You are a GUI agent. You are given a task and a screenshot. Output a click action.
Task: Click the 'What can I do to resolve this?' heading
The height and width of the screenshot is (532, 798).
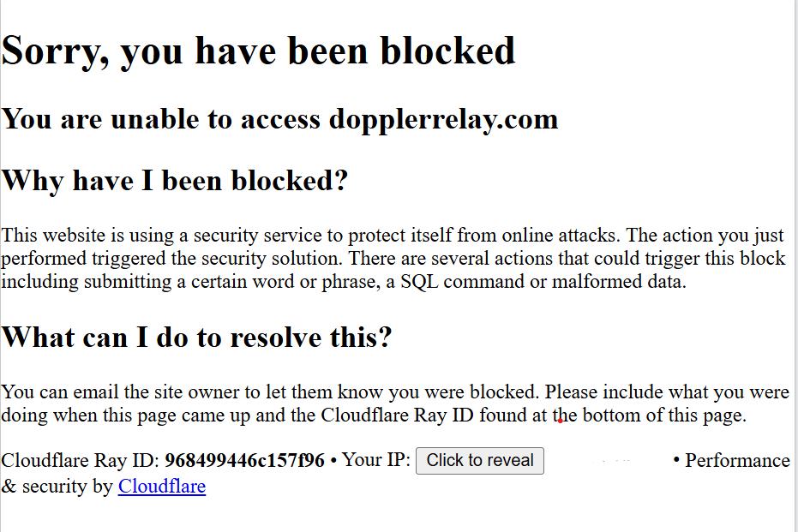(x=196, y=337)
